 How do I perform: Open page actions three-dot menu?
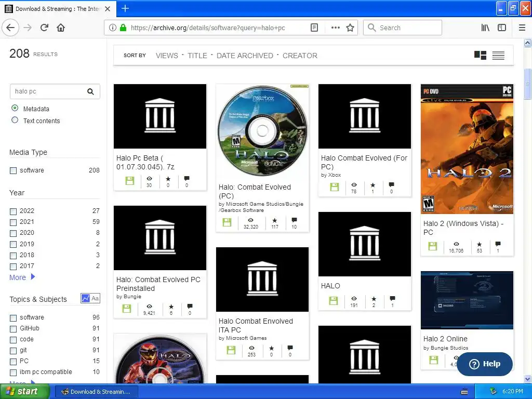click(x=335, y=28)
